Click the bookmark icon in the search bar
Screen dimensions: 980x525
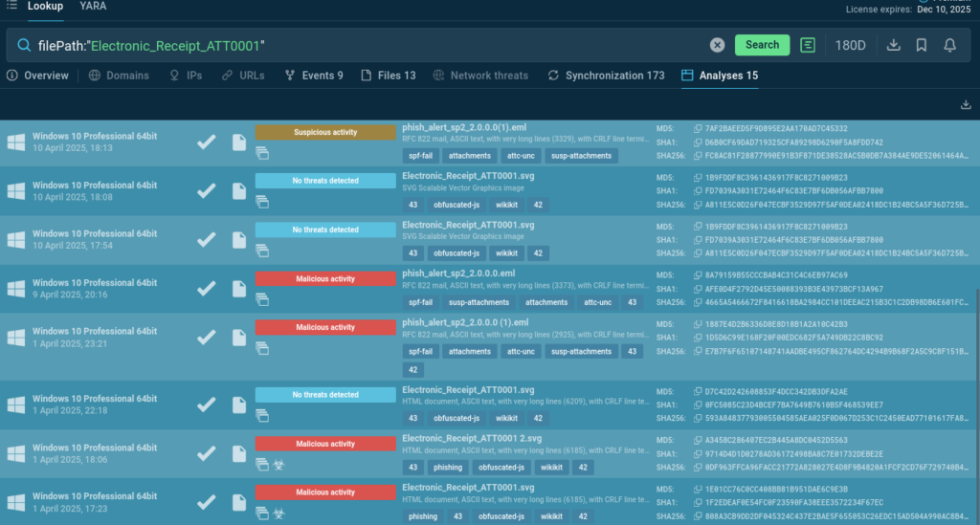922,45
